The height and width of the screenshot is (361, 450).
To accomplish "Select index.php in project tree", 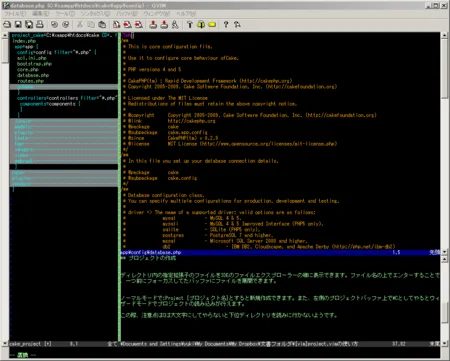I will pyautogui.click(x=24, y=41).
